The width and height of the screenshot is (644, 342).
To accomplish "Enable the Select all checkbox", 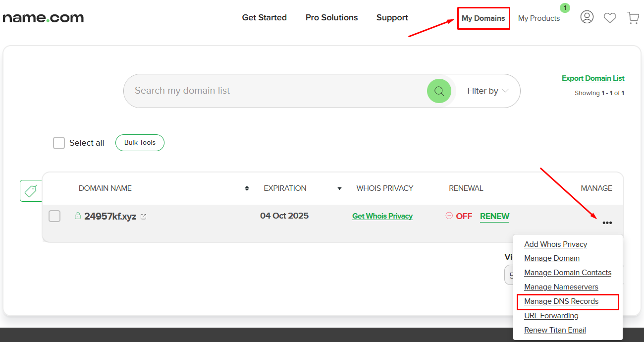I will (x=58, y=142).
